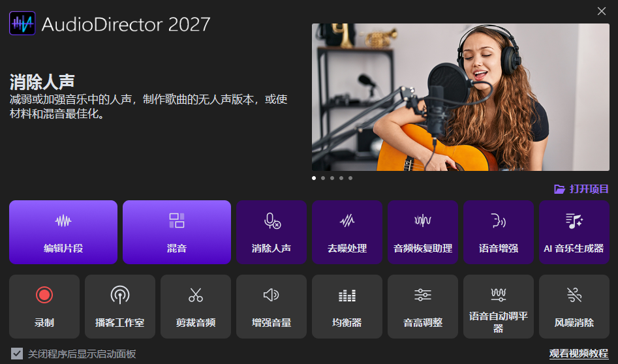This screenshot has width=618, height=364.
Task: Click the folder icon beside 打开项目
Action: [559, 189]
